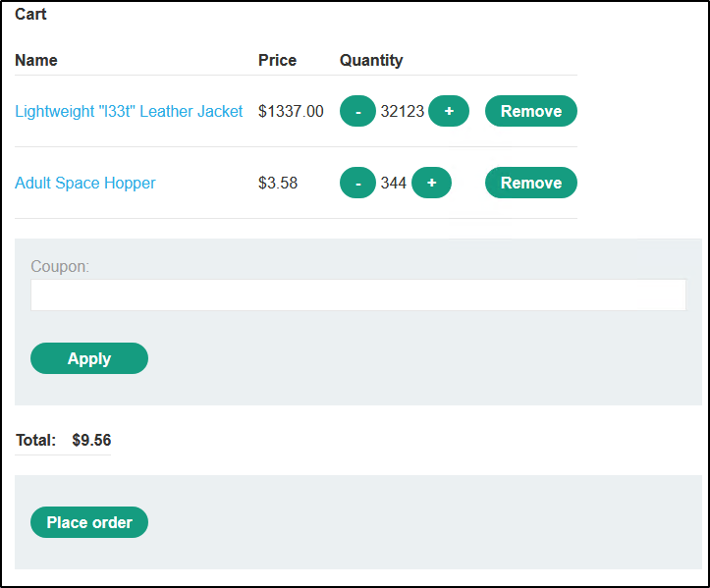Click the Quantity column header
This screenshot has height=588, width=710.
371,60
